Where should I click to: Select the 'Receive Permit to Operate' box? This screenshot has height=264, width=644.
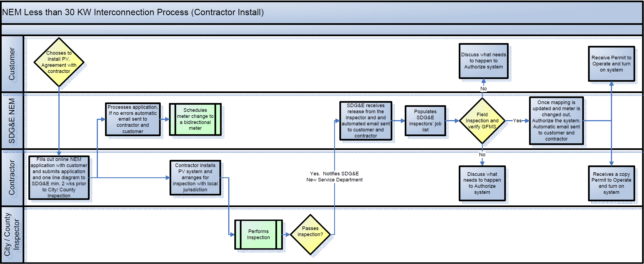click(611, 64)
